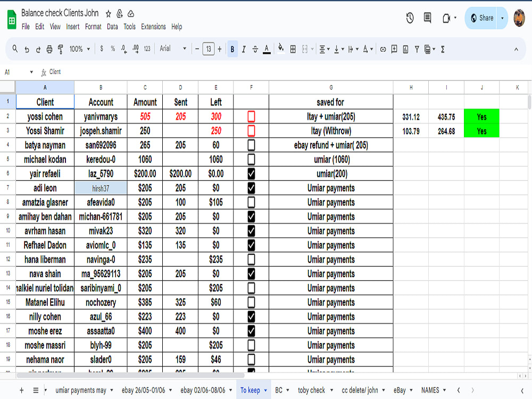Toggle bold formatting

(x=232, y=49)
